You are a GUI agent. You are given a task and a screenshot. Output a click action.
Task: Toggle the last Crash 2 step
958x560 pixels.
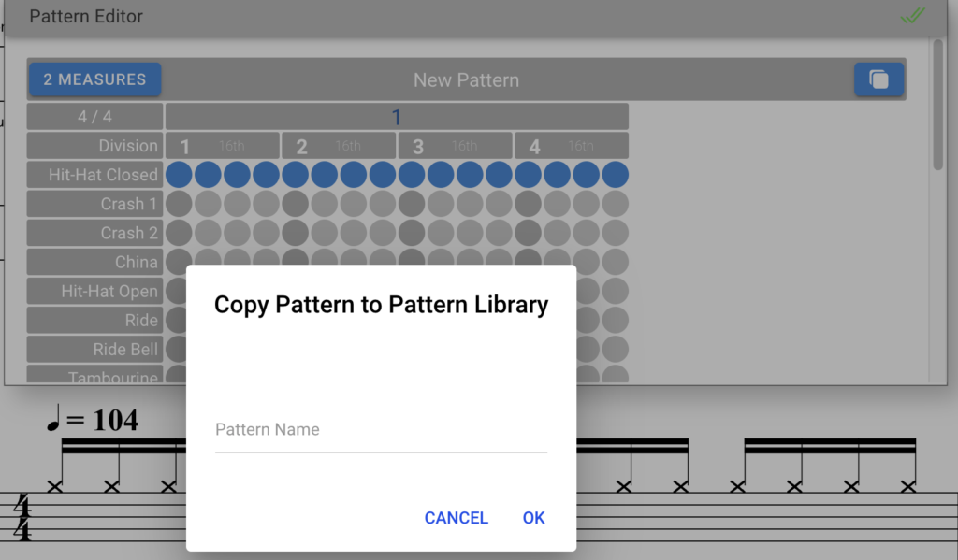click(616, 233)
